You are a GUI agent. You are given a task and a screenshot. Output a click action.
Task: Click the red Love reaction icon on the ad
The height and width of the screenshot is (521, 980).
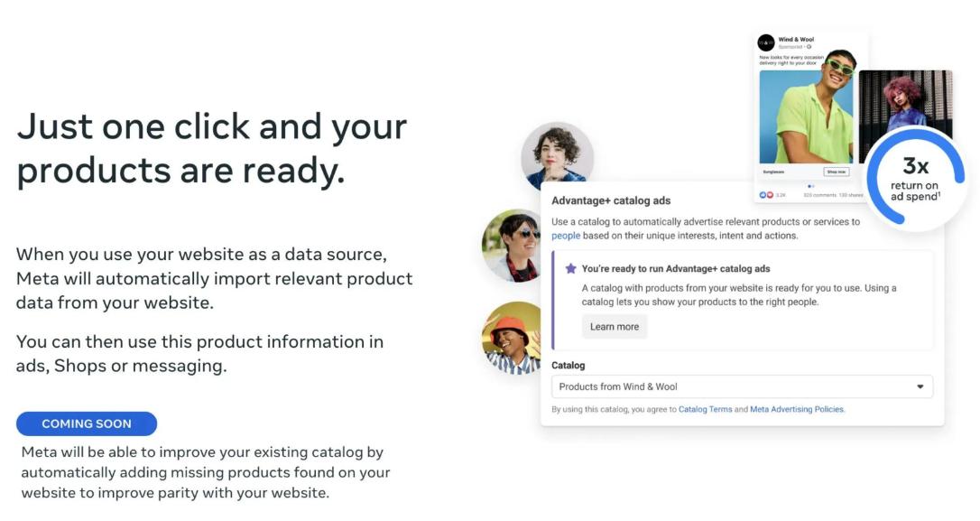pyautogui.click(x=770, y=195)
